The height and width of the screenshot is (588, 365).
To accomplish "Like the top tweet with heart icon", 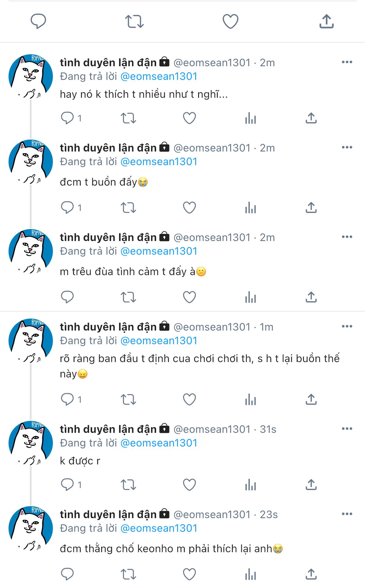I will point(230,21).
